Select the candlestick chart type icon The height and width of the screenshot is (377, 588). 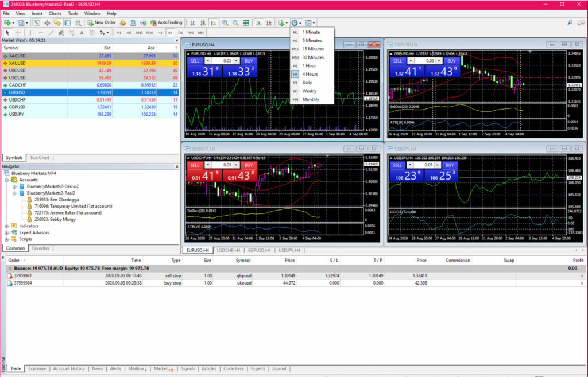pos(203,22)
